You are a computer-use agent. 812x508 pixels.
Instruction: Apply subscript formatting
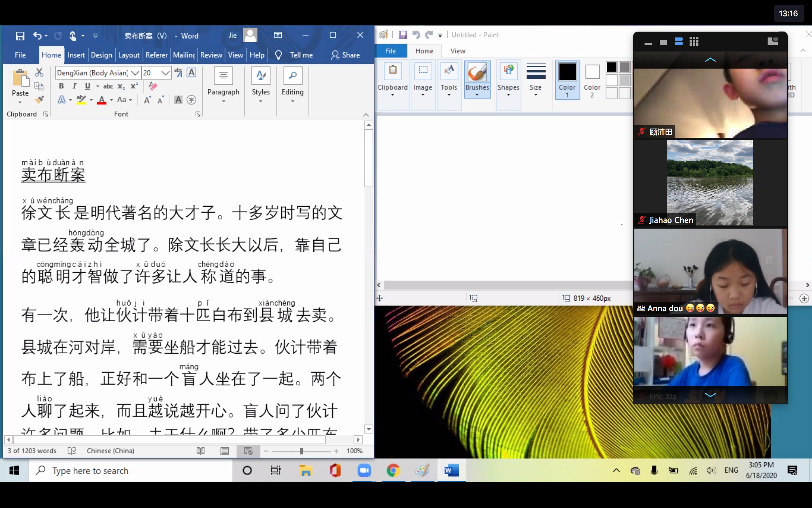point(121,86)
